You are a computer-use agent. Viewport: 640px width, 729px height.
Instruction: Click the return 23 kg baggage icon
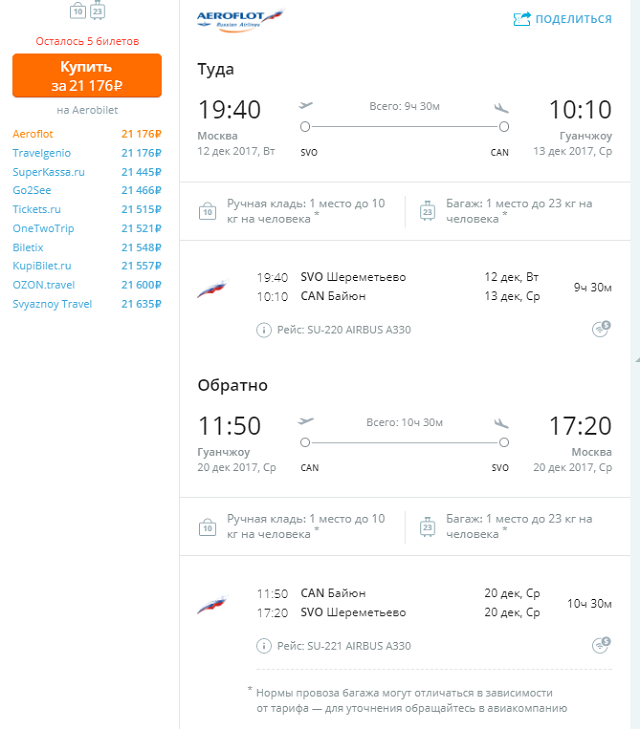coord(427,527)
